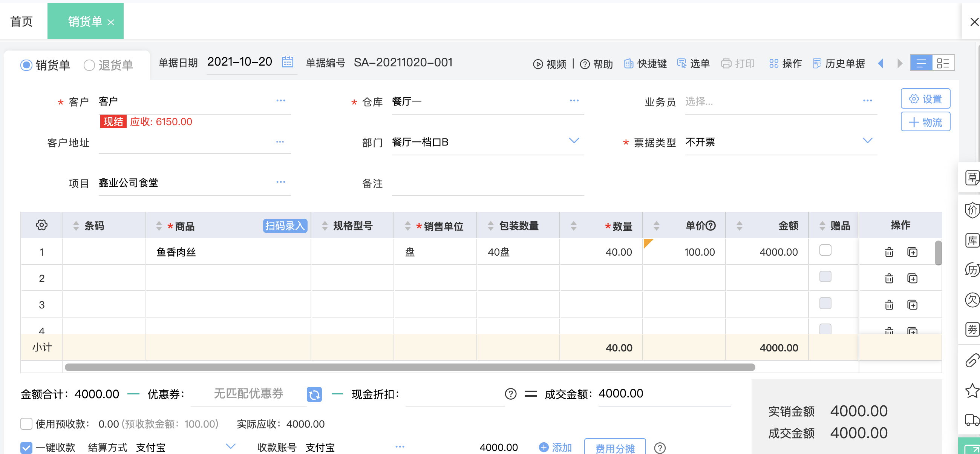Click the Print toolbar item
980x454 pixels.
pos(738,64)
